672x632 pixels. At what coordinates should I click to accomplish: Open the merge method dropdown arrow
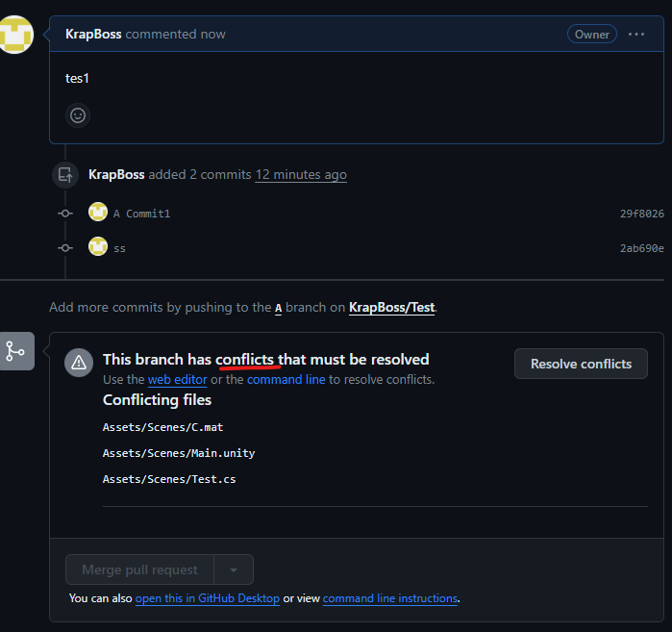tap(234, 569)
